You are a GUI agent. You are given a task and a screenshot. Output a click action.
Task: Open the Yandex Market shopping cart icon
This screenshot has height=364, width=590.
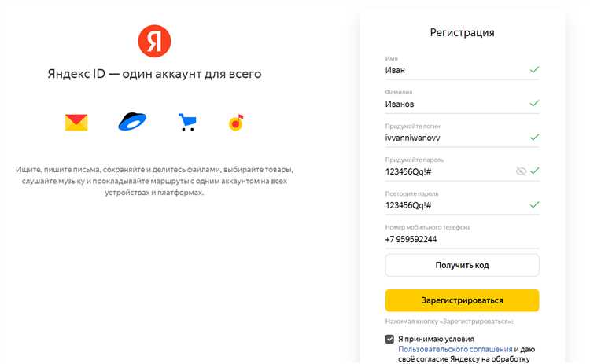click(187, 122)
